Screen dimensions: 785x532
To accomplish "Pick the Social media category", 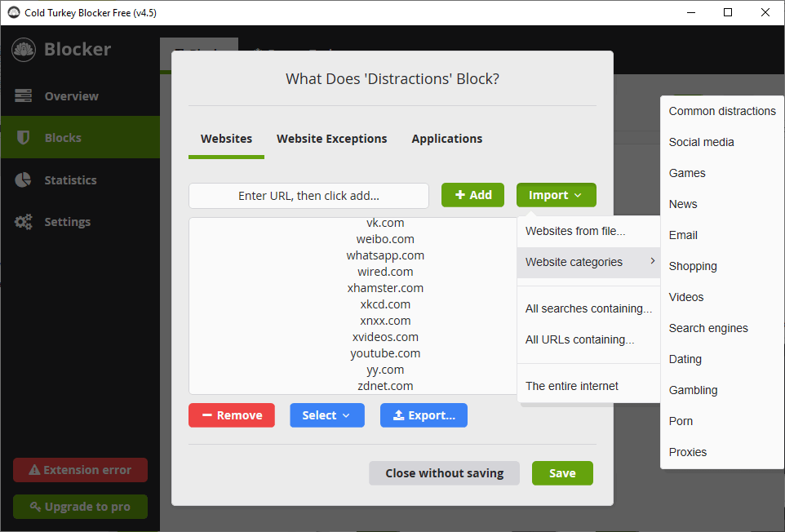I will [x=701, y=142].
